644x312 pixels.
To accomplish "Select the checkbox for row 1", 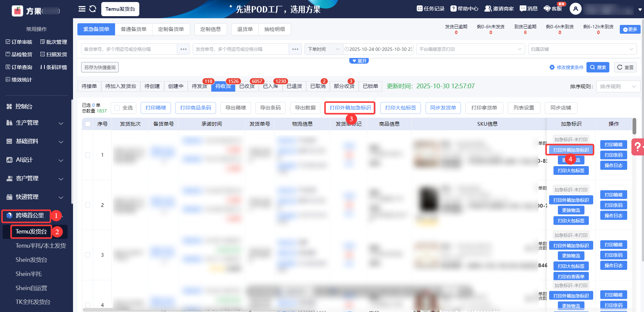I will click(x=88, y=155).
